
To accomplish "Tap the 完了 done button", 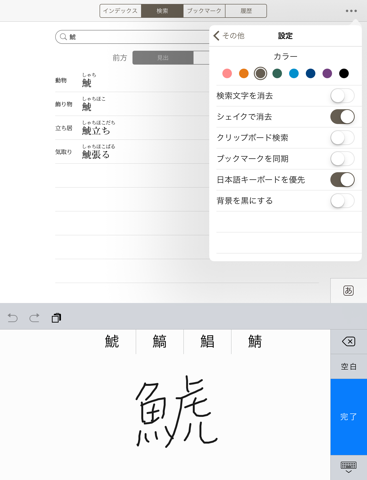I will (348, 417).
